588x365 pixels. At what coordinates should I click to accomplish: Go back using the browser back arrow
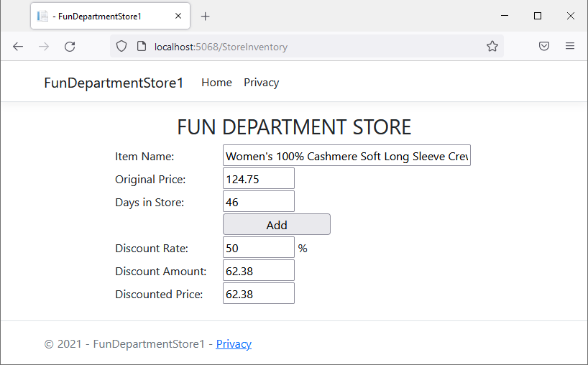(x=18, y=47)
